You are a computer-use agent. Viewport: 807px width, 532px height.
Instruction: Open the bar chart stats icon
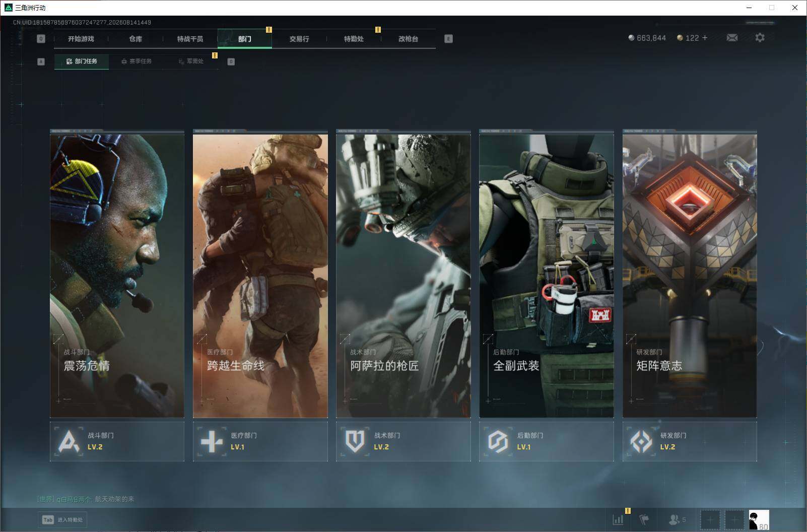pos(618,519)
